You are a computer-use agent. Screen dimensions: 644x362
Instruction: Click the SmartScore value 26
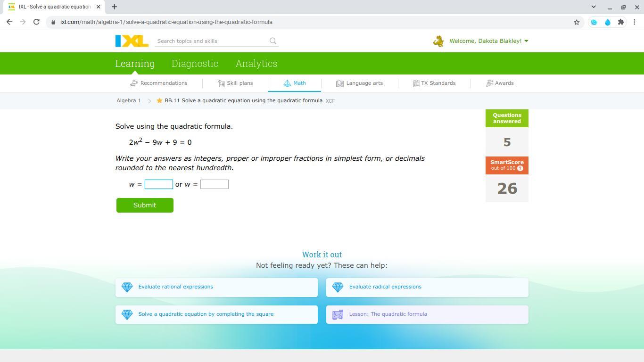(507, 189)
